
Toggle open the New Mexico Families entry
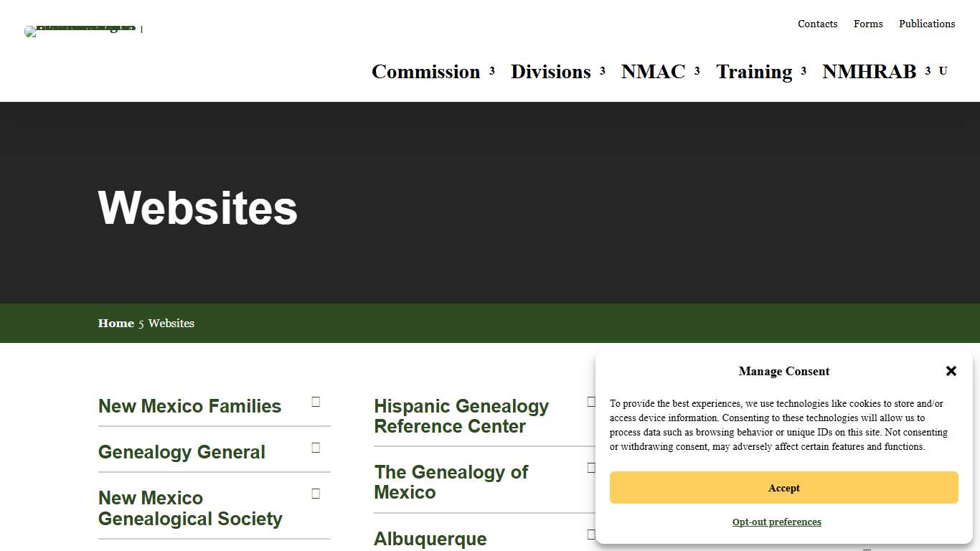[x=189, y=406]
